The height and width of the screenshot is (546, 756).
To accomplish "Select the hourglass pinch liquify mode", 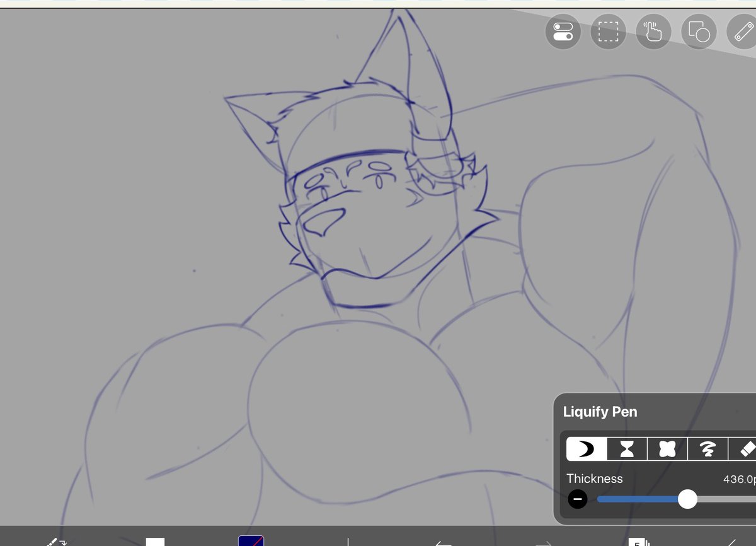I will click(x=627, y=449).
